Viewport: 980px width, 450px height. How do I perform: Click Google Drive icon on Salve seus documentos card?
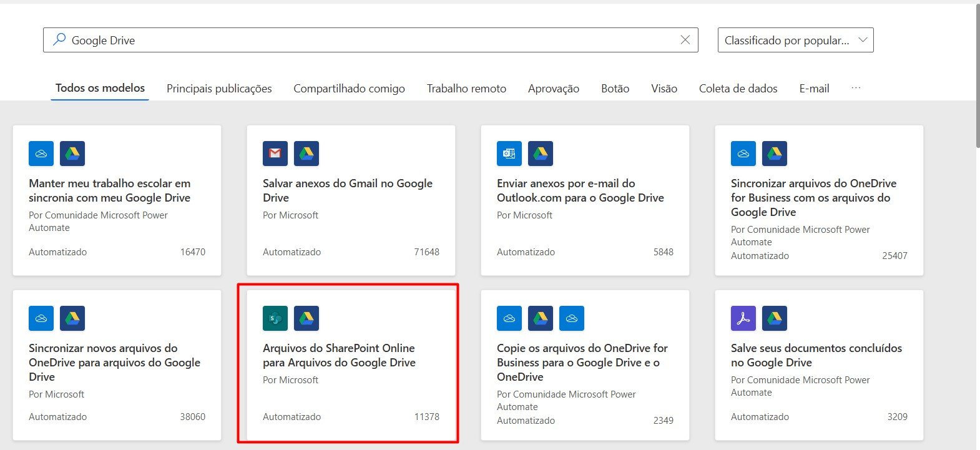click(775, 318)
